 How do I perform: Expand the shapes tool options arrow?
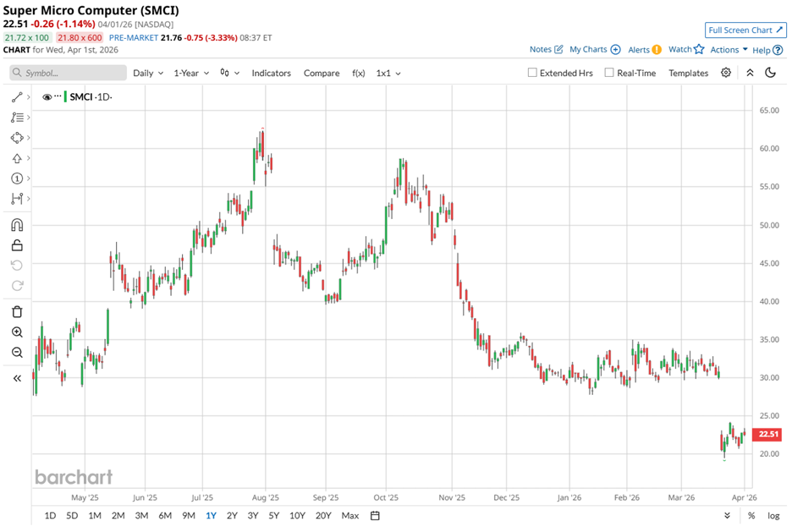(29, 138)
